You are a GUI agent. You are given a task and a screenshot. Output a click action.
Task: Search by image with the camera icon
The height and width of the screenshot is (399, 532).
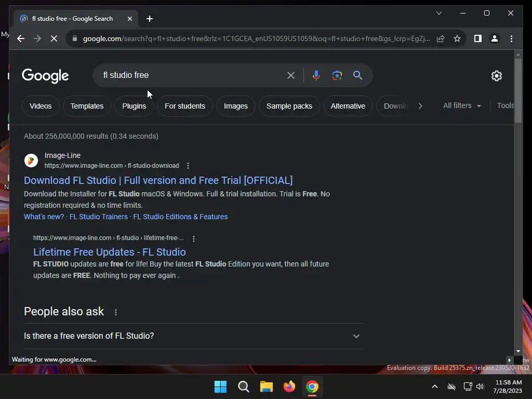pos(337,75)
